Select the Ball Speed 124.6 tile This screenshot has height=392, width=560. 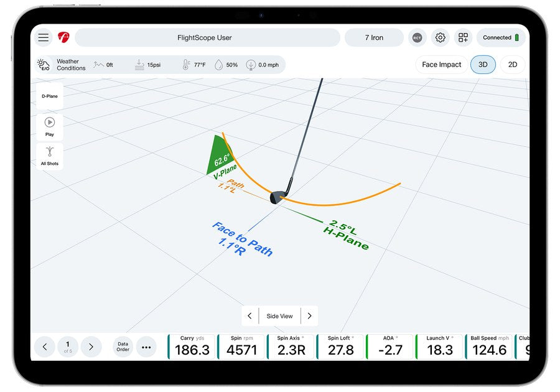pyautogui.click(x=489, y=347)
